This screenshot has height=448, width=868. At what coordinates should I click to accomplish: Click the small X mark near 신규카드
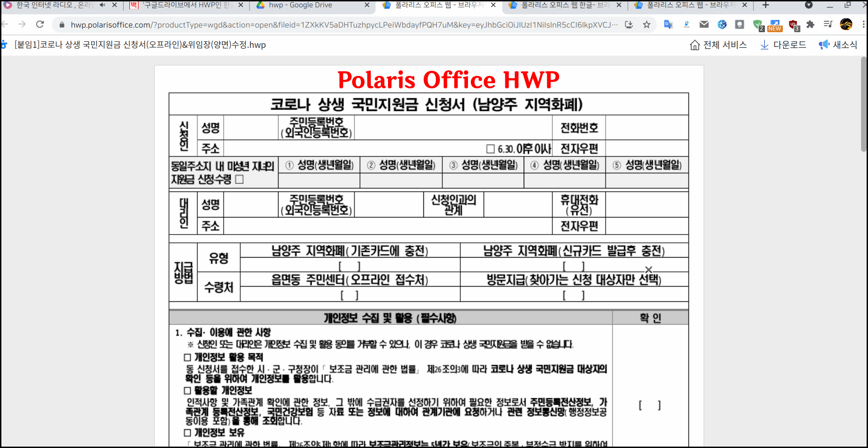(648, 270)
